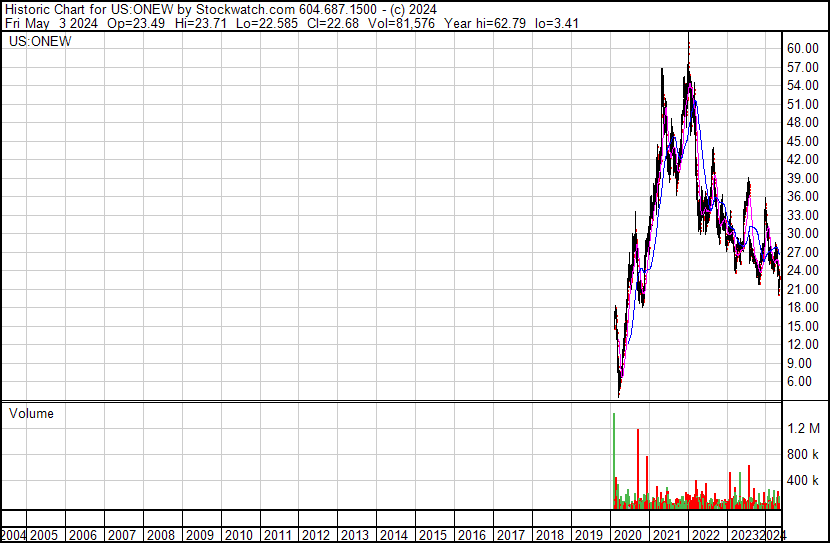The width and height of the screenshot is (830, 543).
Task: Click the 2016 year marker
Action: point(473,535)
